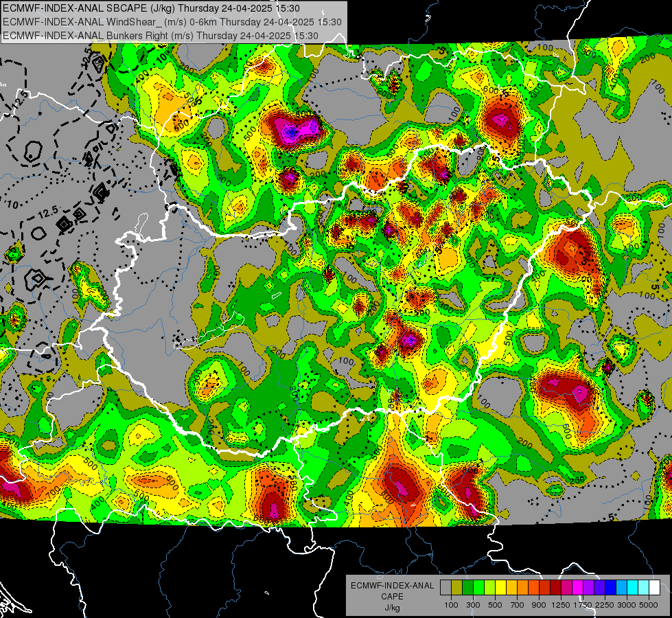Click the legend label 1250
Screen dimensions: 672x618
(561, 605)
